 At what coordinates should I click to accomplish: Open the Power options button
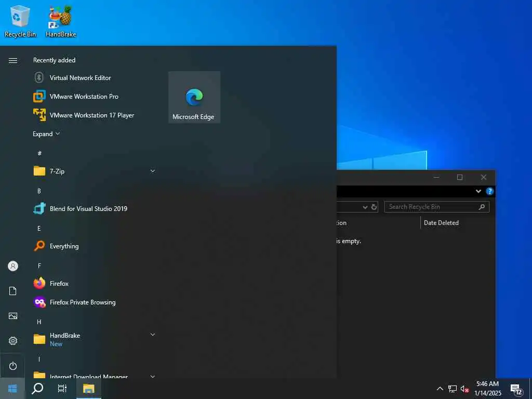click(13, 366)
